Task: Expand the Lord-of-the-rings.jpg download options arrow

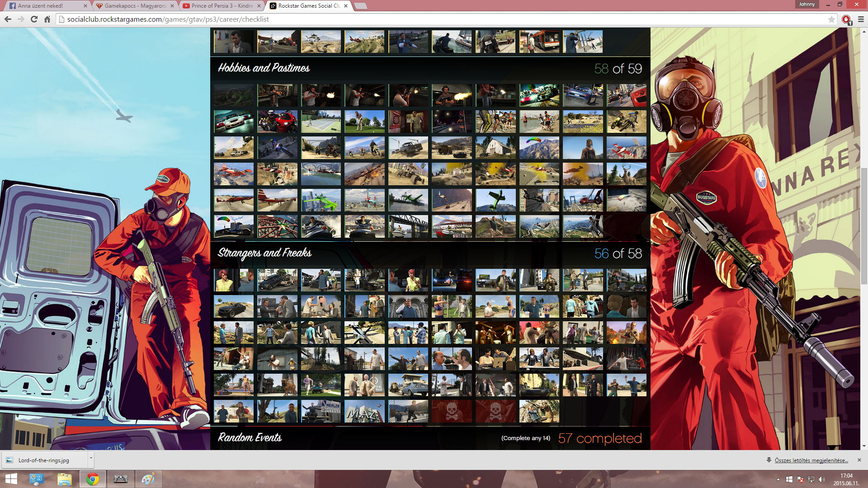Action: click(91, 458)
